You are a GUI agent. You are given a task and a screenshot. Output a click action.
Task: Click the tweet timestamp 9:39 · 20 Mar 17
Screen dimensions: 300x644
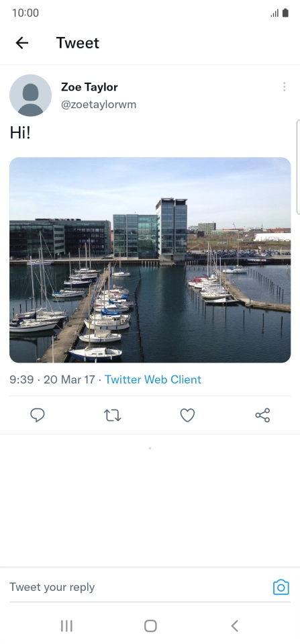[x=52, y=379]
